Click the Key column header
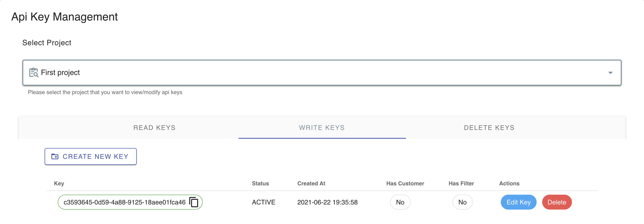Image resolution: width=644 pixels, height=224 pixels. pos(59,183)
